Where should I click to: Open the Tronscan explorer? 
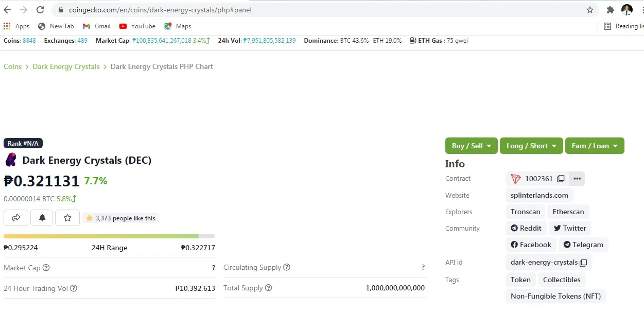526,212
